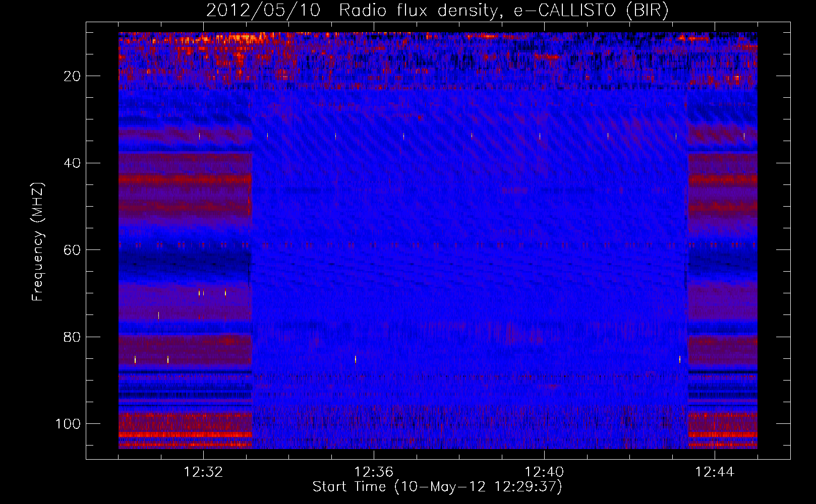Click the 'Frequency (MHZ)' y-axis label
The height and width of the screenshot is (504, 816).
point(38,242)
